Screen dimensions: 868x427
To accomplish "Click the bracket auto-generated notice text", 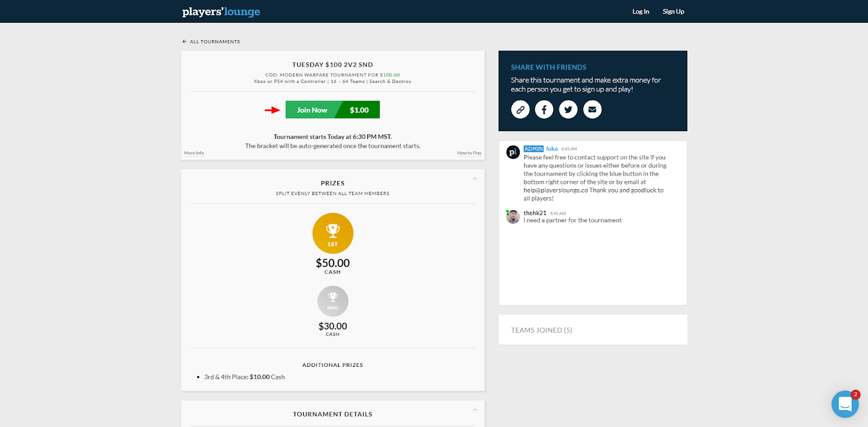I will (x=333, y=146).
